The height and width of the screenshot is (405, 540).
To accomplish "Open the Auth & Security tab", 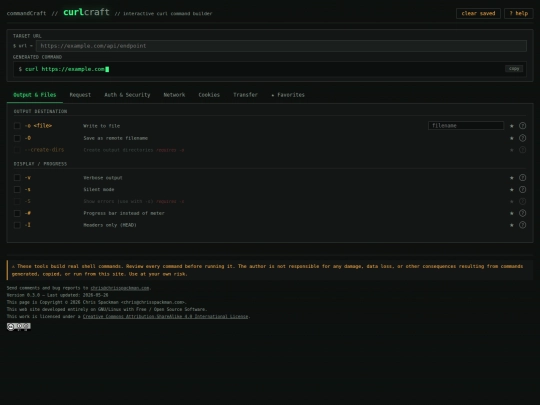I will (x=127, y=95).
